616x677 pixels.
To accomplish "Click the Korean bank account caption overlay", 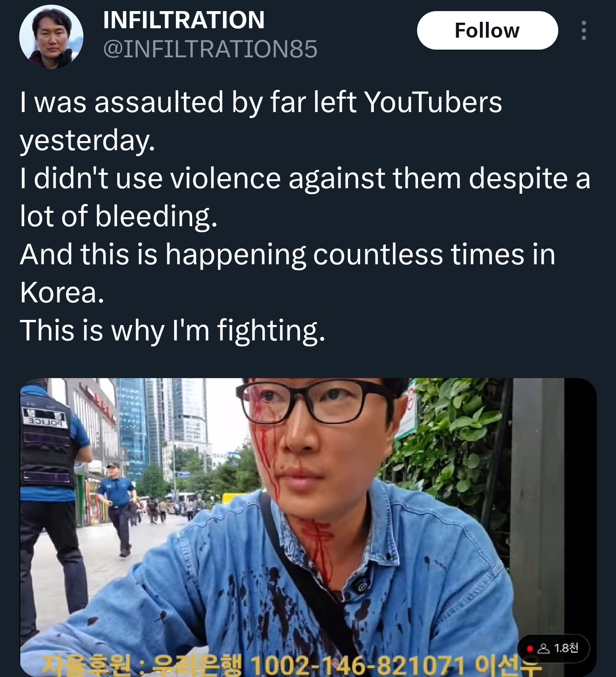I will point(292,665).
